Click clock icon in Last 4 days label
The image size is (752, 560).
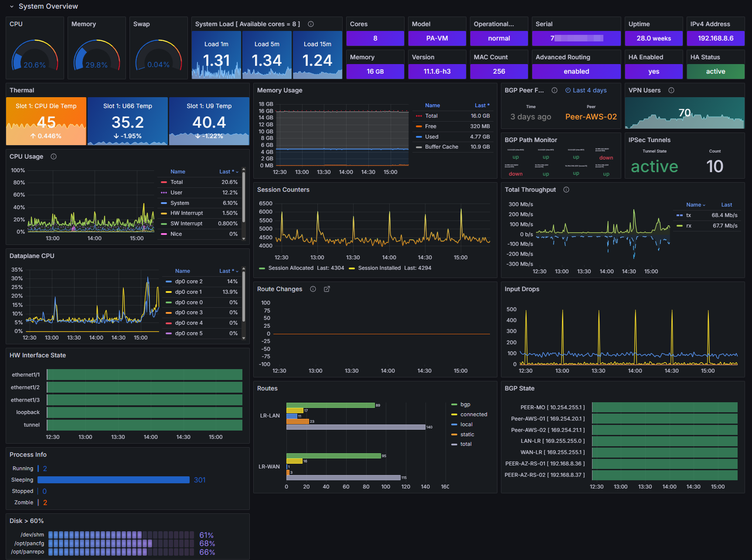pyautogui.click(x=568, y=90)
